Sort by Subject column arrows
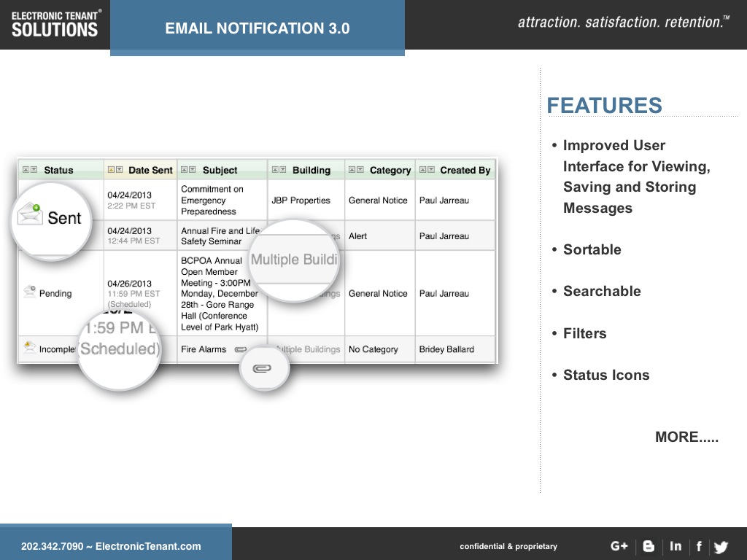 tap(188, 170)
